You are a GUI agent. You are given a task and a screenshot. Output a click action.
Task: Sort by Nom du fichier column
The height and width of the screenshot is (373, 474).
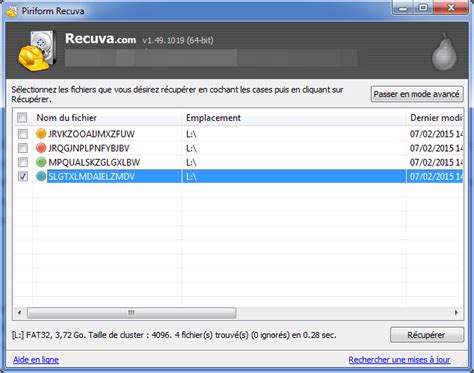coord(107,117)
